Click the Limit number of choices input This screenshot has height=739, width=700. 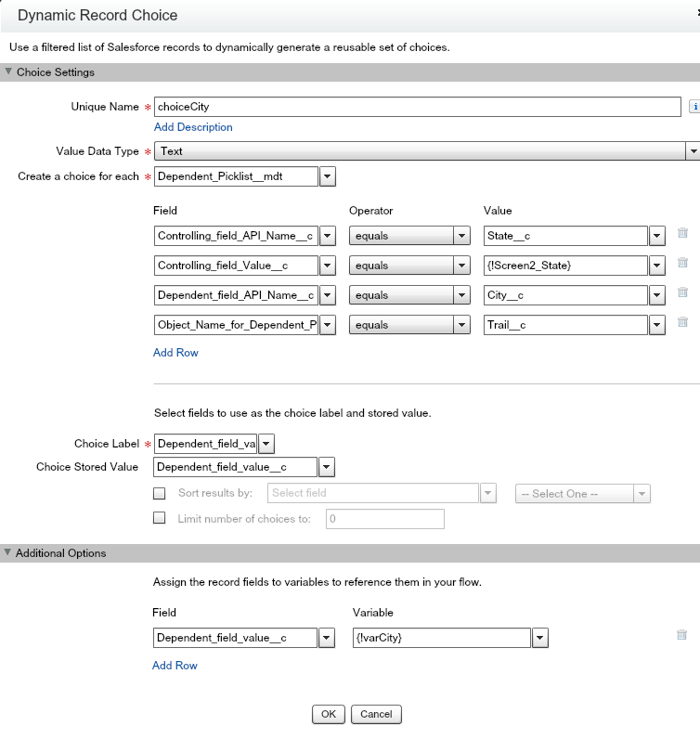pos(385,519)
